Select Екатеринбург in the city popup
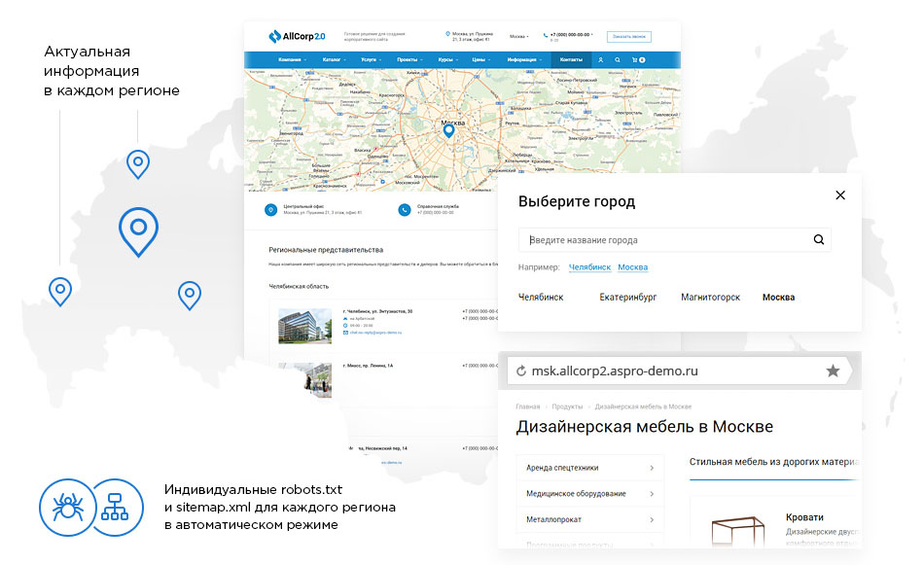The image size is (924, 565). [627, 297]
